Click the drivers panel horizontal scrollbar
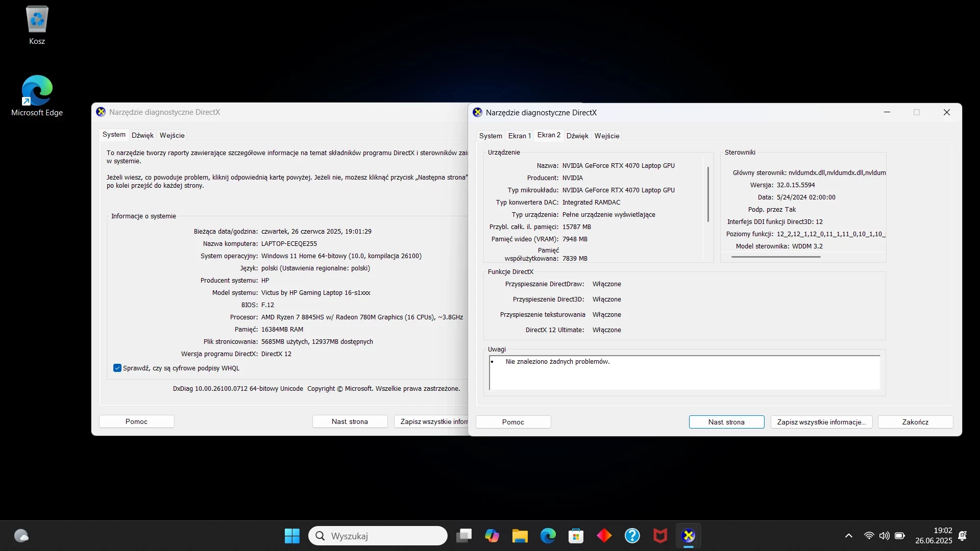 [x=775, y=257]
